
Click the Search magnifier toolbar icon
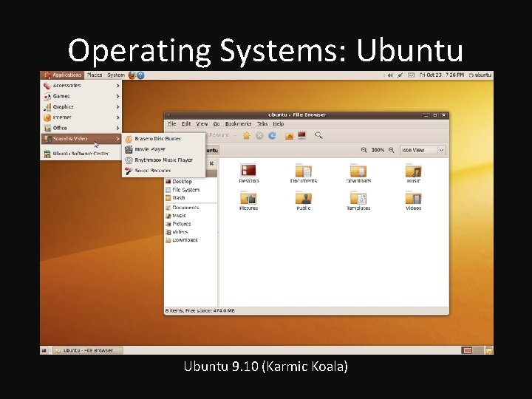[x=318, y=135]
